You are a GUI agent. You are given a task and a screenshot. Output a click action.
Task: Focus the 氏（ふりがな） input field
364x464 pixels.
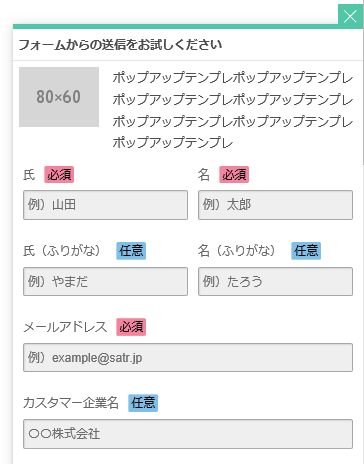click(105, 281)
